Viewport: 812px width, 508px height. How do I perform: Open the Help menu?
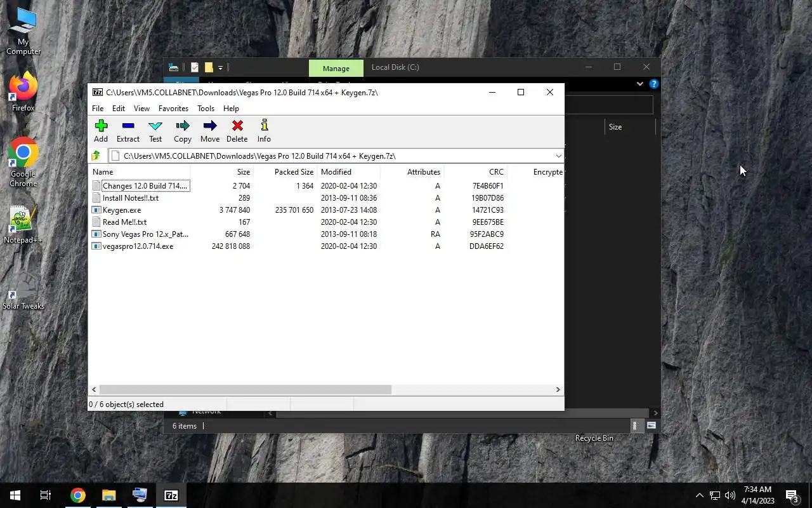231,109
